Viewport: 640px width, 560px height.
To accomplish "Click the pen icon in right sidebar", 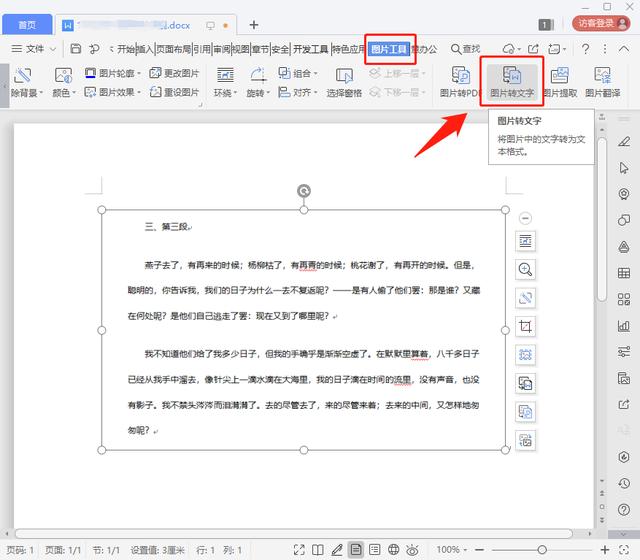I will click(624, 142).
